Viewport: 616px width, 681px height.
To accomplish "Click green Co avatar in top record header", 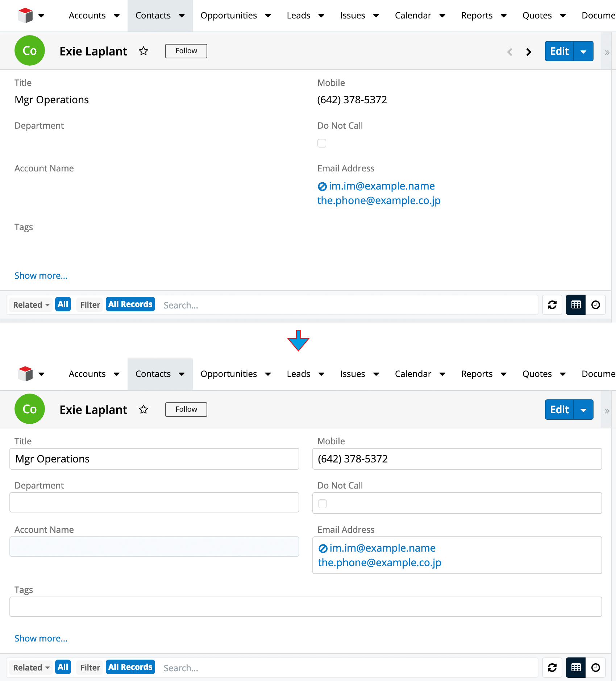I will pyautogui.click(x=30, y=50).
